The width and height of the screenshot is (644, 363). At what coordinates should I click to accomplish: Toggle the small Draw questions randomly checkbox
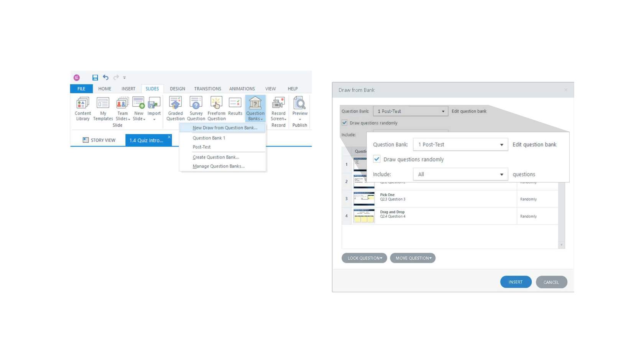point(345,123)
